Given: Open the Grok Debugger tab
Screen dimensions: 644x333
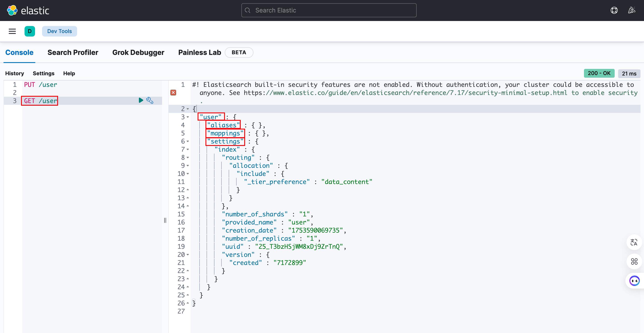Looking at the screenshot, I should 138,53.
